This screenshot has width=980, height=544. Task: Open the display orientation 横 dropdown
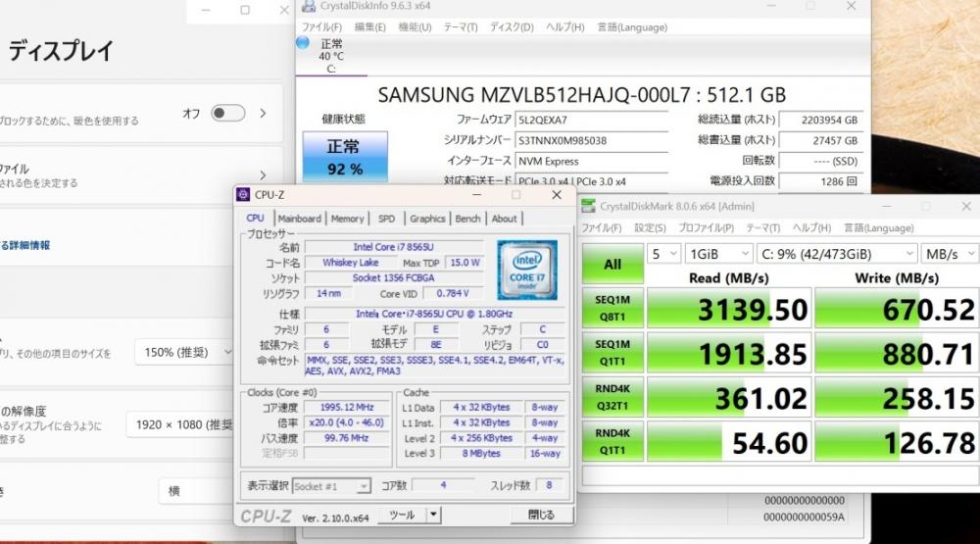197,491
